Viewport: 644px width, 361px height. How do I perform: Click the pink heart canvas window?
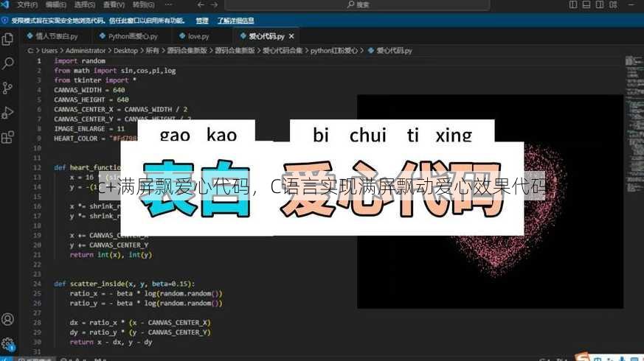point(490,201)
